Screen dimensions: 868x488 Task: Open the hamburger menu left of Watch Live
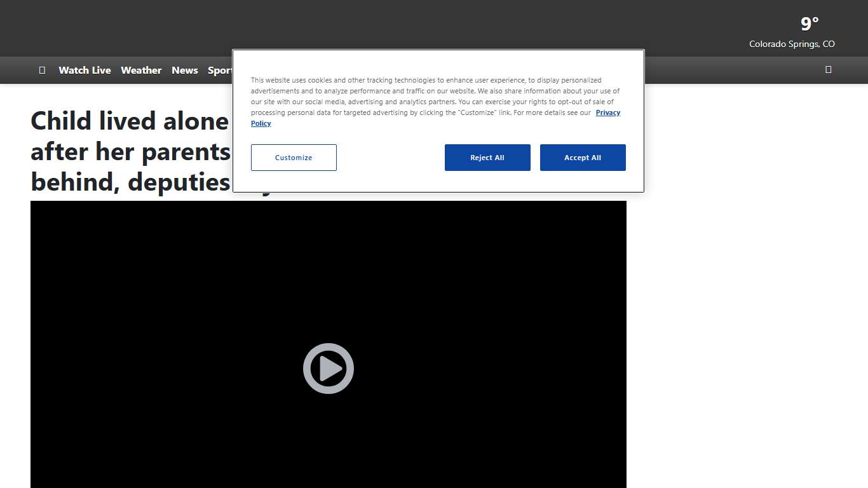coord(42,71)
